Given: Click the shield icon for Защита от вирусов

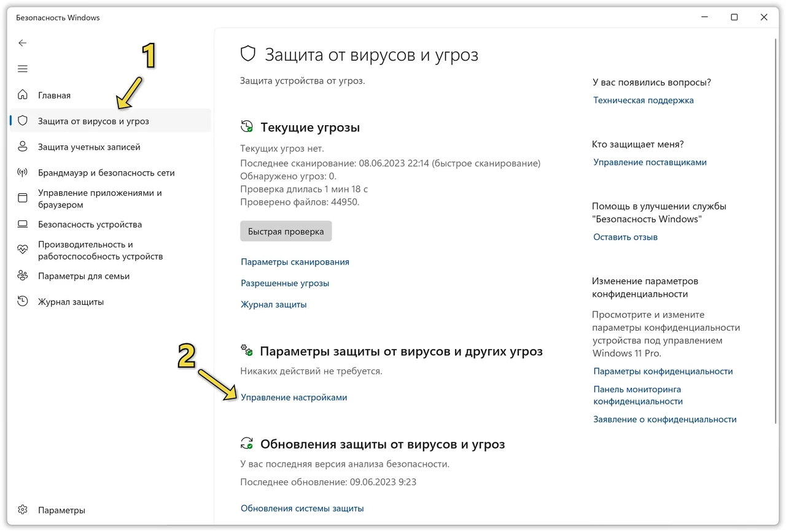Looking at the screenshot, I should click(x=23, y=121).
